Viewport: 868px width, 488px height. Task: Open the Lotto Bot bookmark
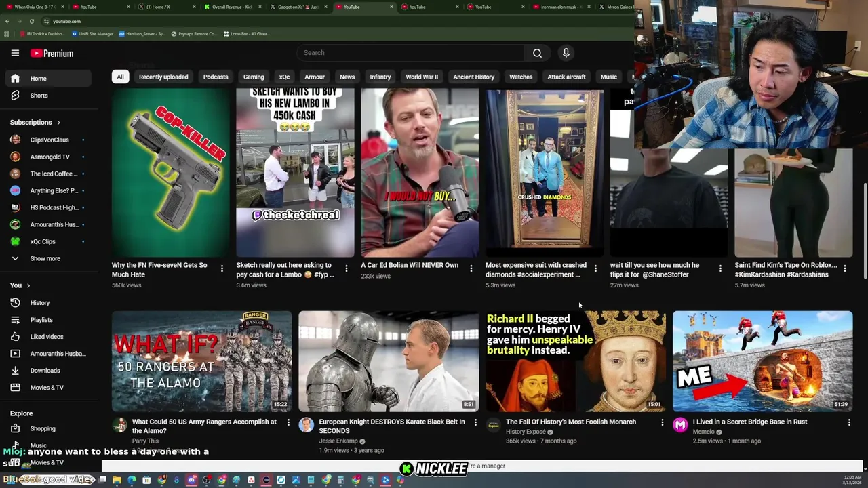click(x=246, y=33)
